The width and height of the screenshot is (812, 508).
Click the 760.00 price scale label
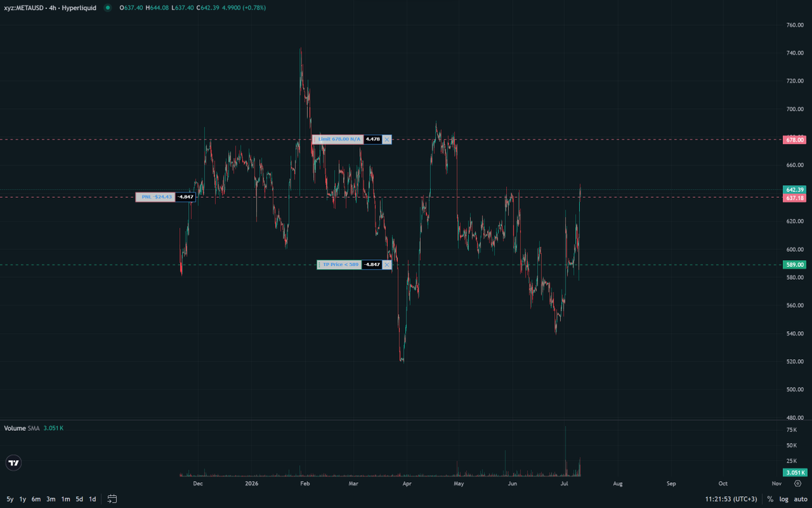click(x=794, y=25)
